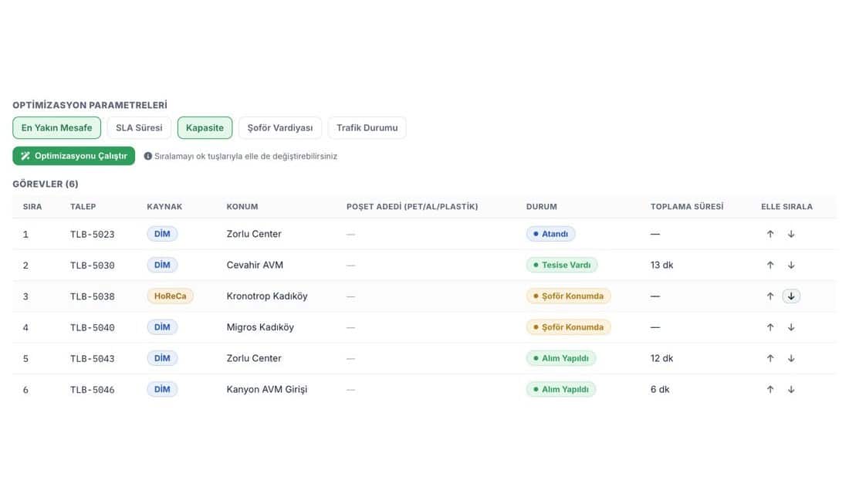Click the GÖREVLER (6) heading
Screen dimensions: 849x504
point(46,184)
